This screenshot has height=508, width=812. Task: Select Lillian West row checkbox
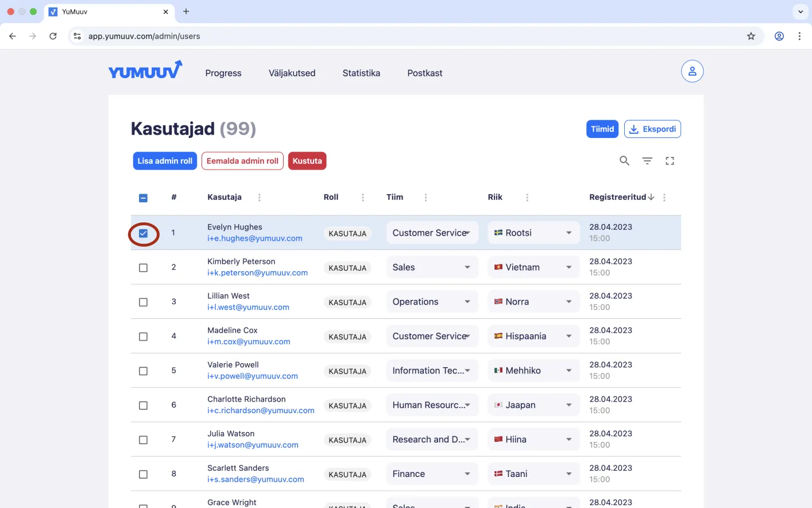pyautogui.click(x=144, y=302)
